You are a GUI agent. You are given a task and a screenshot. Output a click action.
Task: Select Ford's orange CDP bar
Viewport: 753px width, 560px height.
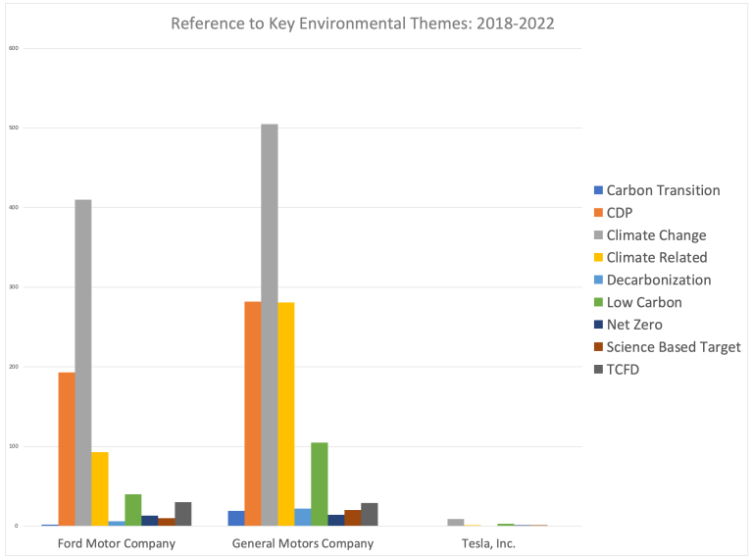(67, 449)
